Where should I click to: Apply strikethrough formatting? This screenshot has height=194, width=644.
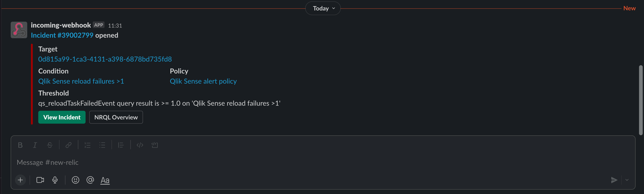(x=50, y=145)
